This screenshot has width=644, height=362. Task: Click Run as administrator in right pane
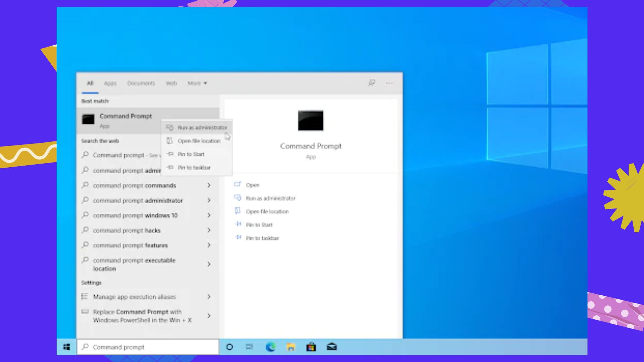click(271, 198)
